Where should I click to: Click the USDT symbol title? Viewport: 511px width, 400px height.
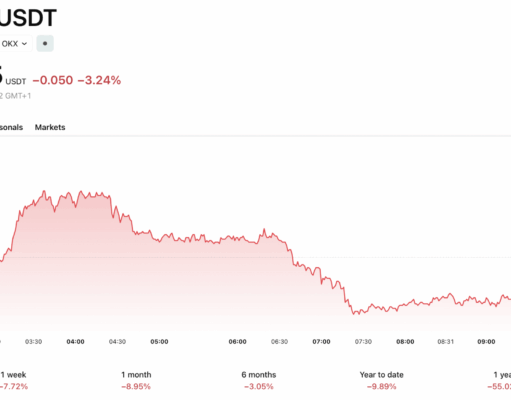[x=28, y=18]
